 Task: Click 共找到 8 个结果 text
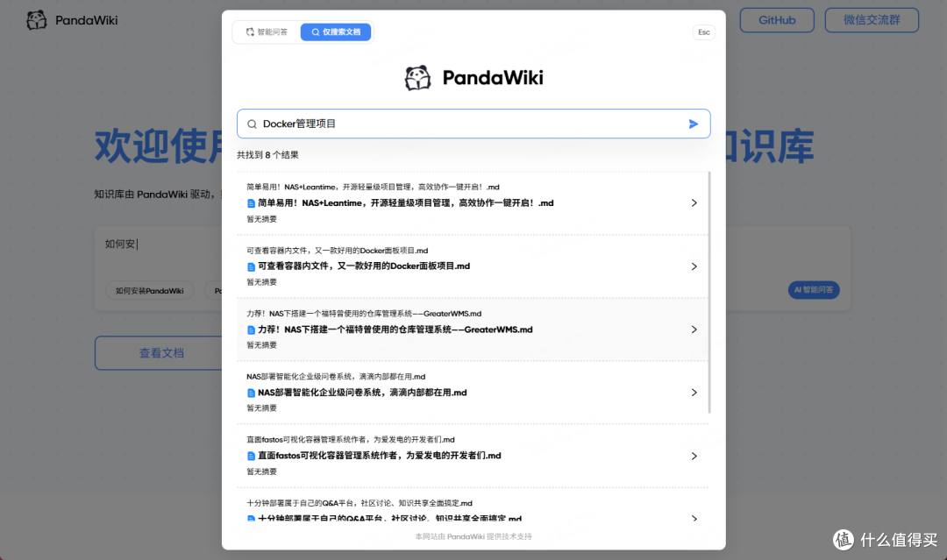click(267, 155)
